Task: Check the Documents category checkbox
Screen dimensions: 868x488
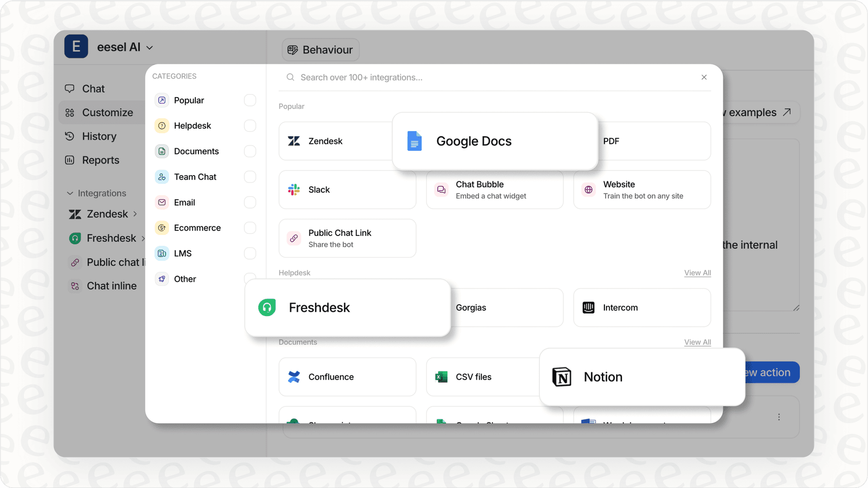Action: point(250,151)
